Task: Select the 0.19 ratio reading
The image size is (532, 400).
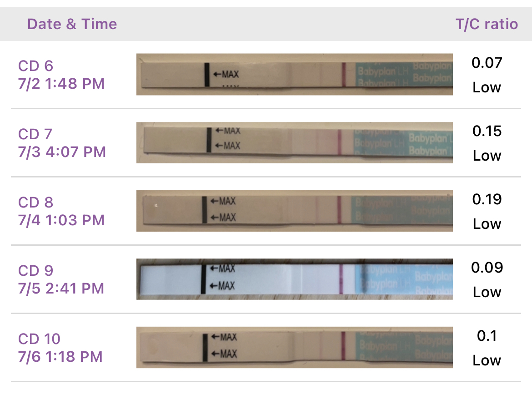Action: pyautogui.click(x=487, y=199)
